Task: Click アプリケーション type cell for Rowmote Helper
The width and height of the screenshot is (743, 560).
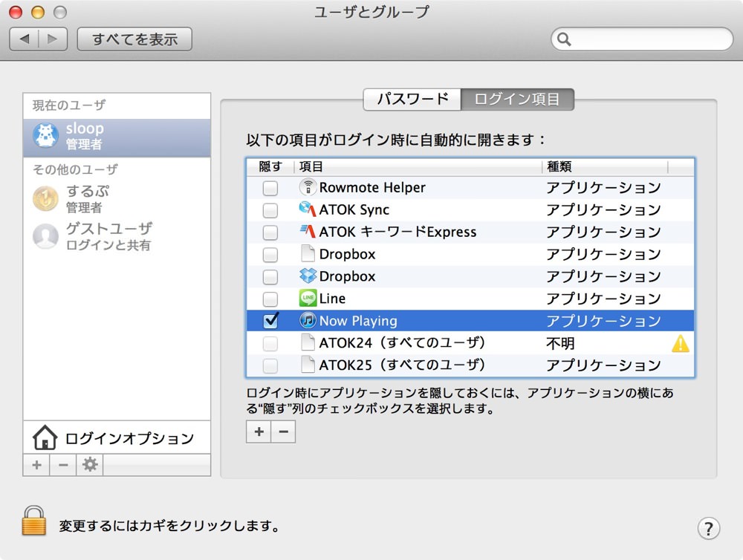Action: point(603,188)
